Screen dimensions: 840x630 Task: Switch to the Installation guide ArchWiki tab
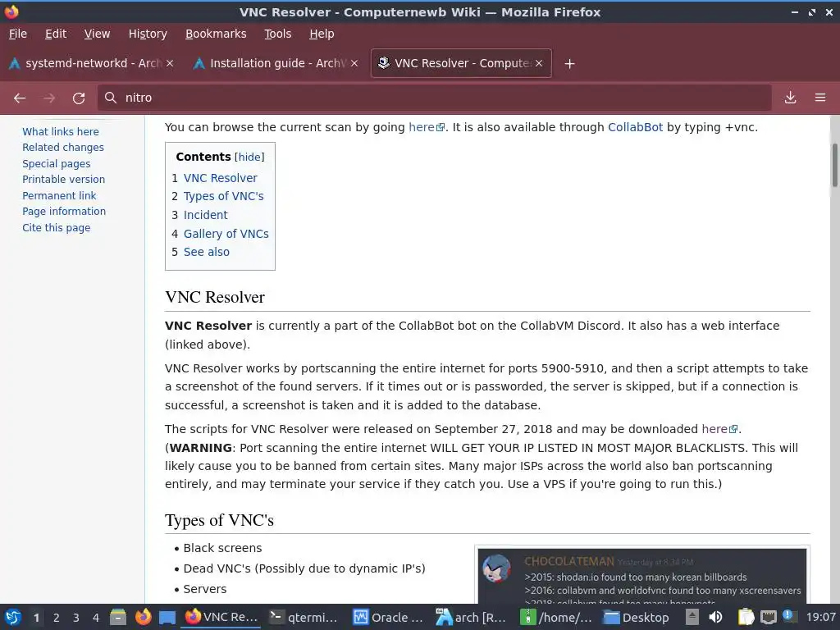click(276, 63)
